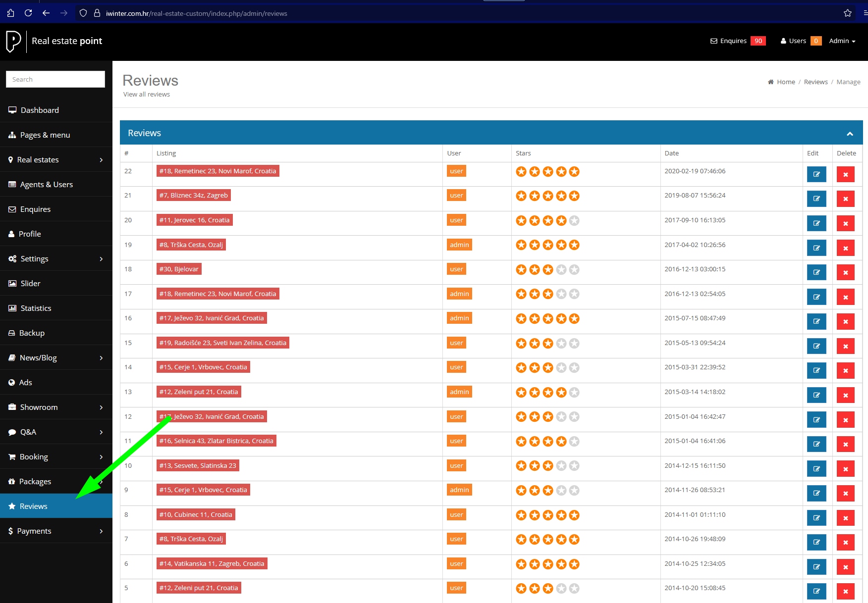The width and height of the screenshot is (868, 603).
Task: Expand the Q&A sidebar submenu
Action: (x=101, y=432)
